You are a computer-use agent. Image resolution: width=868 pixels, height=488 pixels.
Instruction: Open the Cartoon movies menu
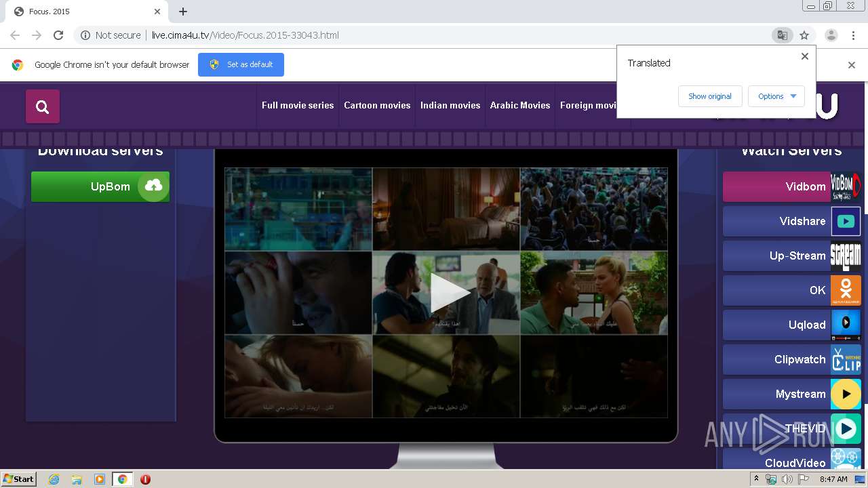(x=377, y=105)
